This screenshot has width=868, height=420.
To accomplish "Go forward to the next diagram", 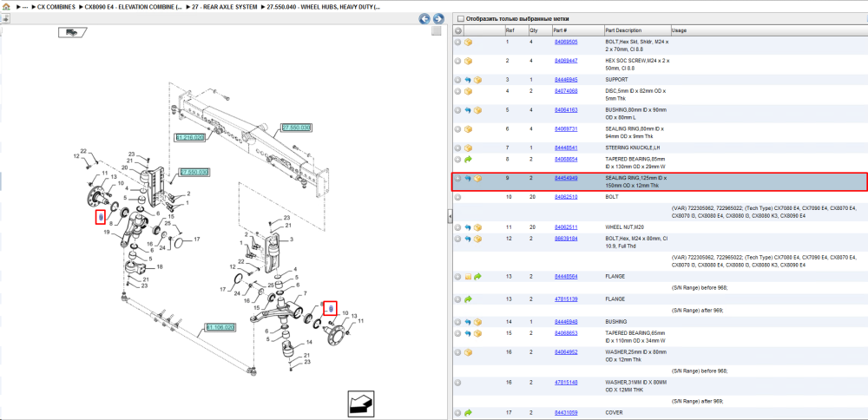I will [x=437, y=19].
